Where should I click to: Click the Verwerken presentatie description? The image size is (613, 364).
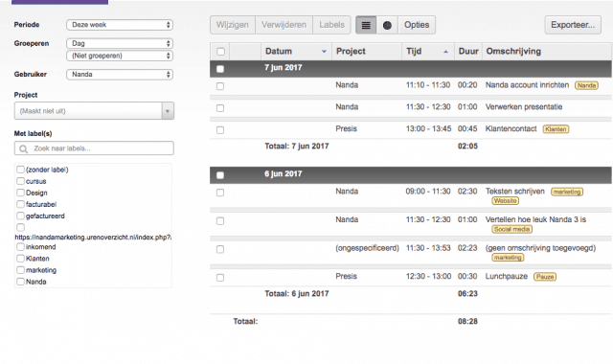pyautogui.click(x=524, y=107)
